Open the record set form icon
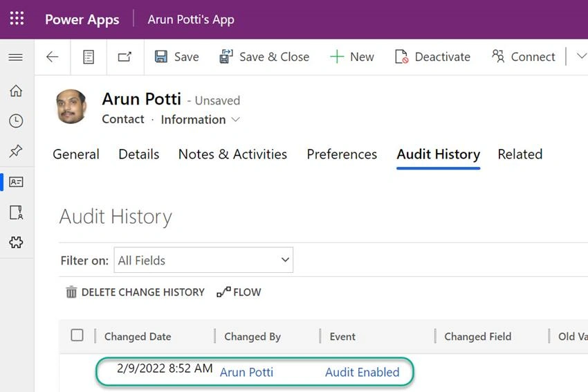 click(89, 57)
